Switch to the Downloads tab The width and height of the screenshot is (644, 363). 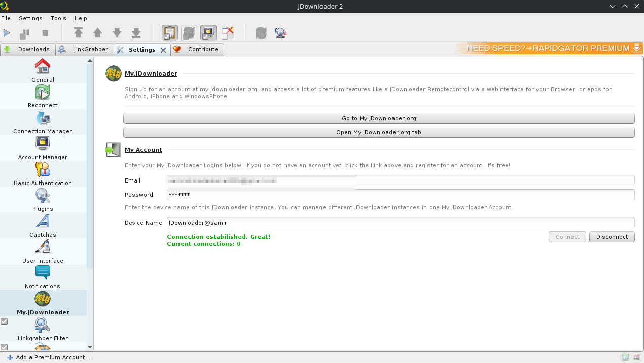[x=27, y=49]
